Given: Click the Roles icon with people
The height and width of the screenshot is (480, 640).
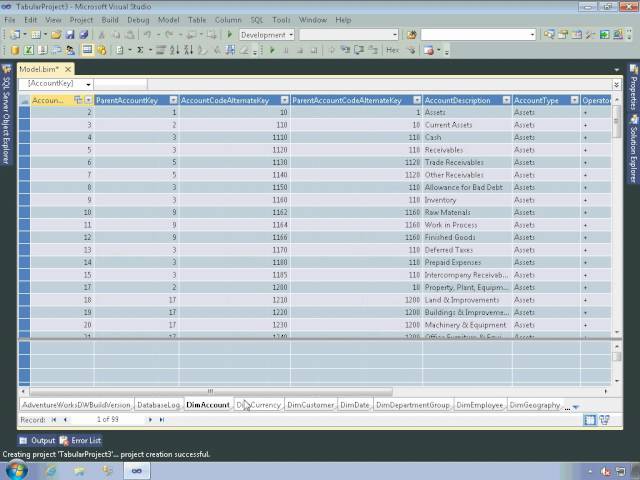Looking at the screenshot, I should coord(70,50).
